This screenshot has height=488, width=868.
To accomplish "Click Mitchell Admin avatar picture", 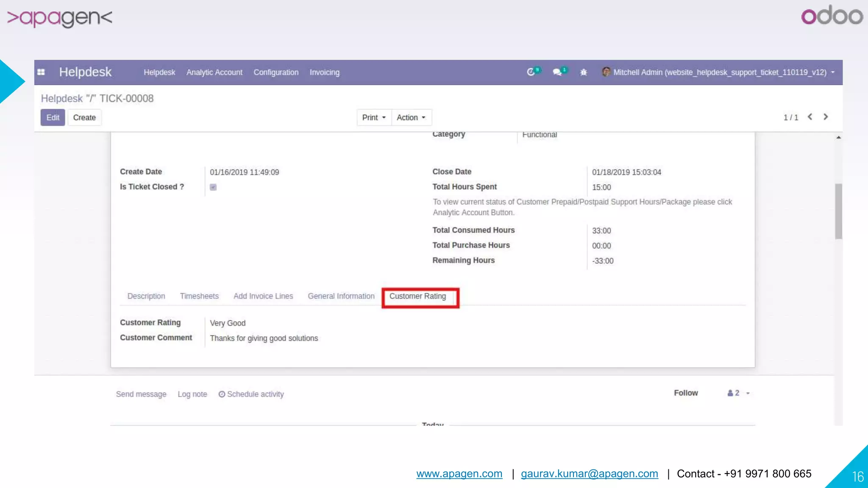I will 606,72.
